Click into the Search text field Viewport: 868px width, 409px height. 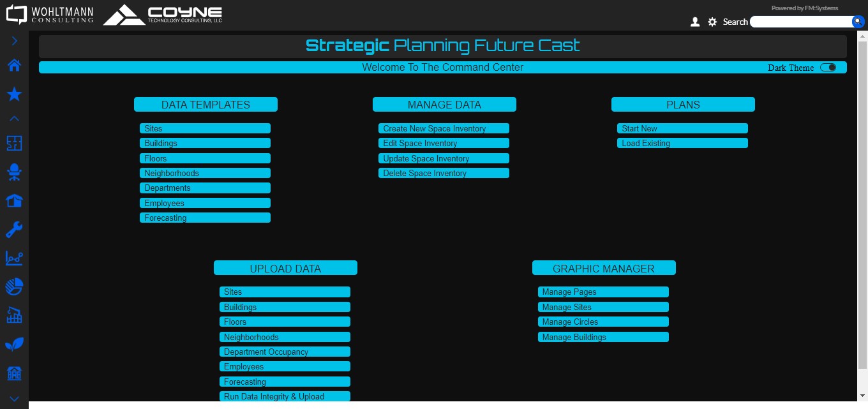[x=801, y=22]
